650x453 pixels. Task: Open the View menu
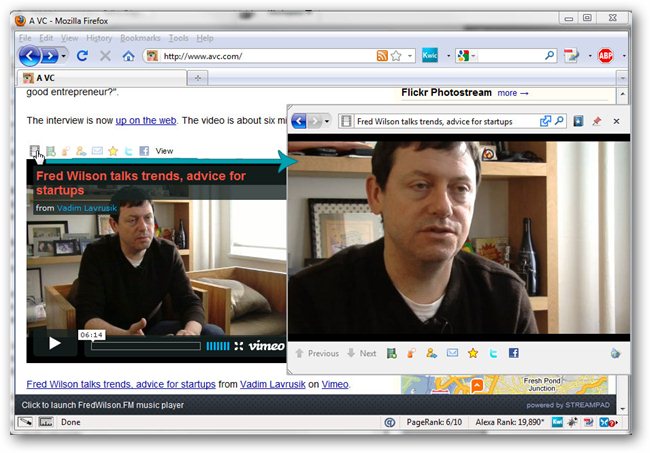point(70,38)
